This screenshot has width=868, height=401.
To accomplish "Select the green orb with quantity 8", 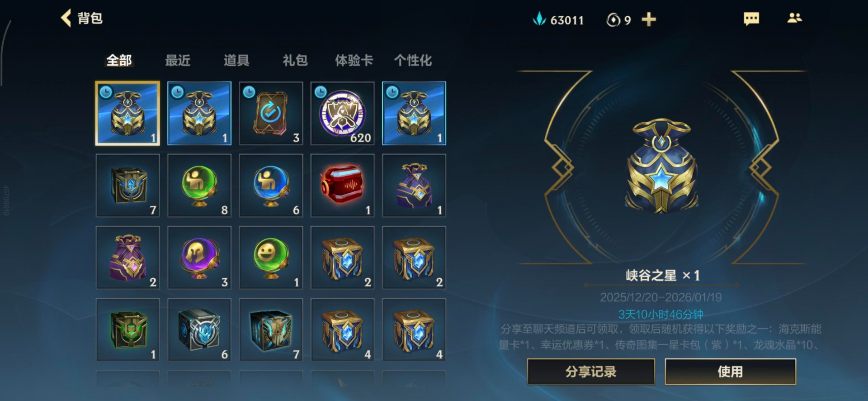I will tap(199, 185).
